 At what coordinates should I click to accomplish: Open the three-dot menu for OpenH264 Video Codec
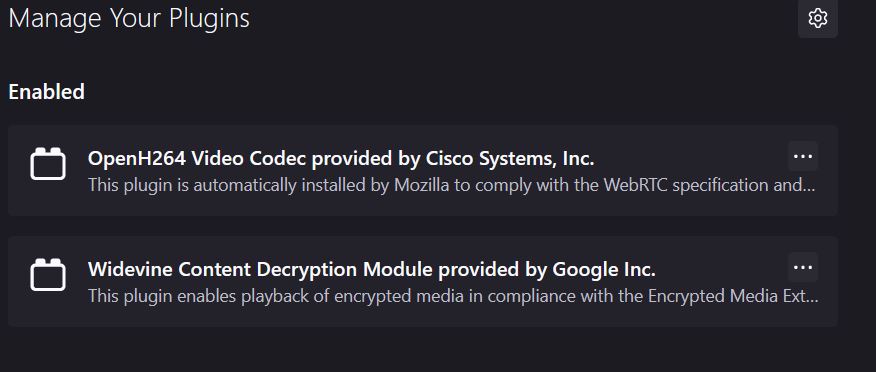pyautogui.click(x=803, y=156)
